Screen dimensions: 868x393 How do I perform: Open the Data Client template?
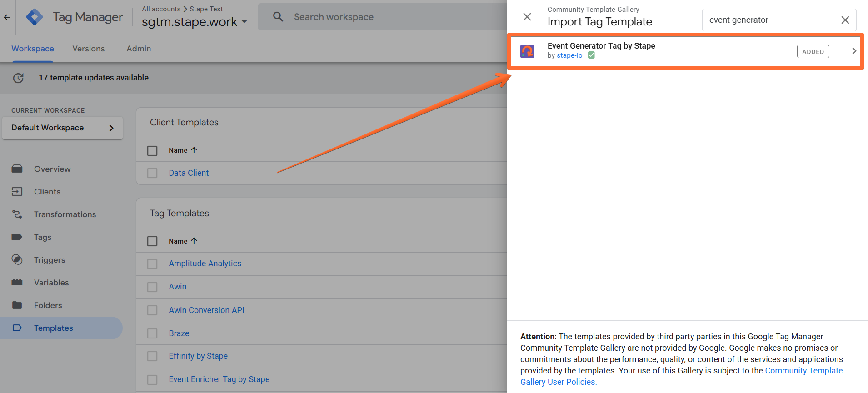189,173
